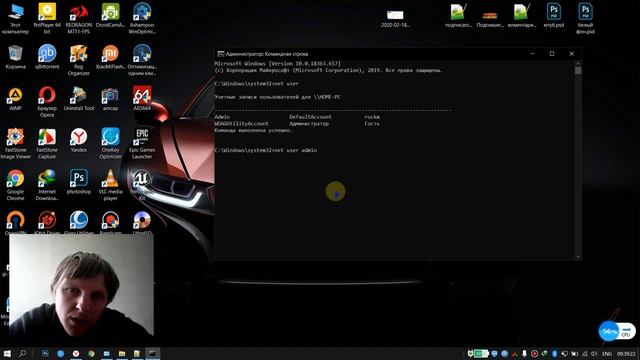Click the taskbar search magnifier
This screenshot has height=360, width=640.
tap(22, 353)
